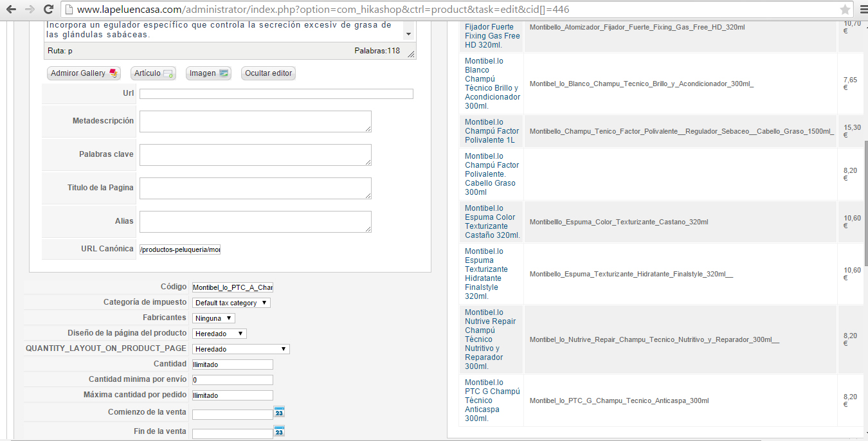Select code Montibello_Espuma_Texturizante_Hidratante_Finalstyle_320ml__
The height and width of the screenshot is (441, 868).
tap(631, 274)
